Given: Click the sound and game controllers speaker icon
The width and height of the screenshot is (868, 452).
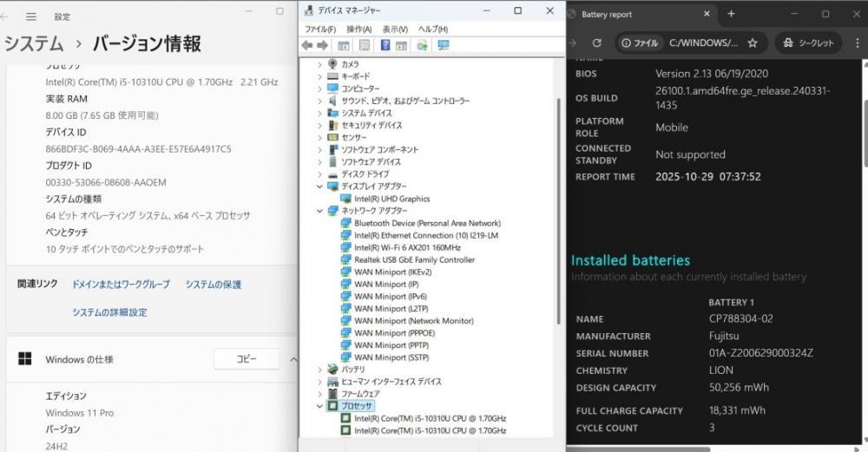Looking at the screenshot, I should pyautogui.click(x=332, y=101).
